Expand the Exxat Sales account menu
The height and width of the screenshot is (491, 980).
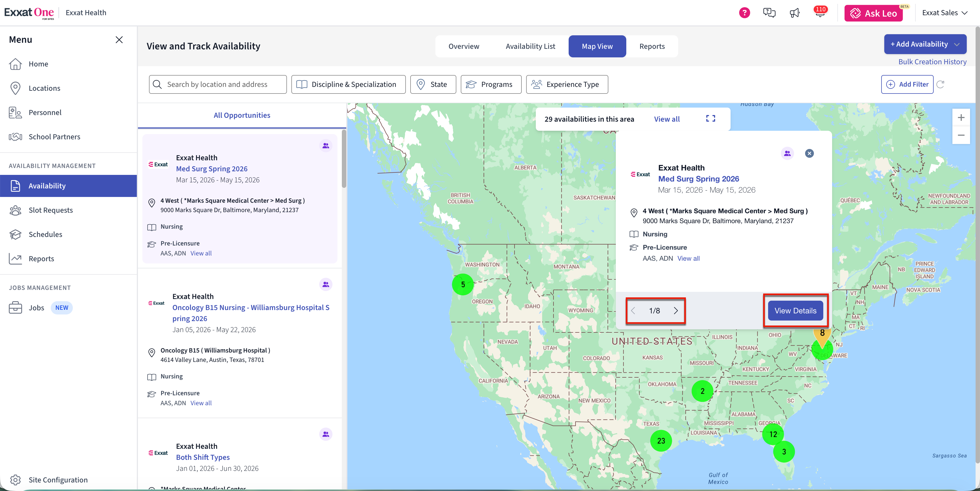coord(944,13)
